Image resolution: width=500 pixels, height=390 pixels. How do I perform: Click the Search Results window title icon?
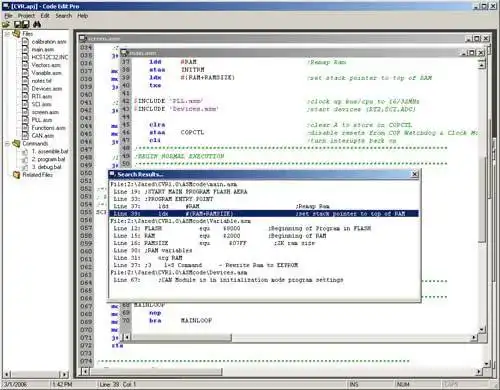pyautogui.click(x=112, y=174)
